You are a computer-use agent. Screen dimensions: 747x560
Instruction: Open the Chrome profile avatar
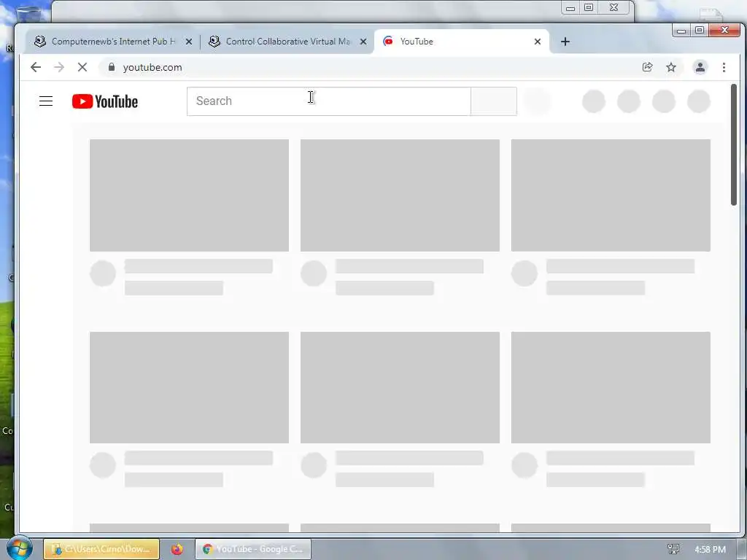700,67
